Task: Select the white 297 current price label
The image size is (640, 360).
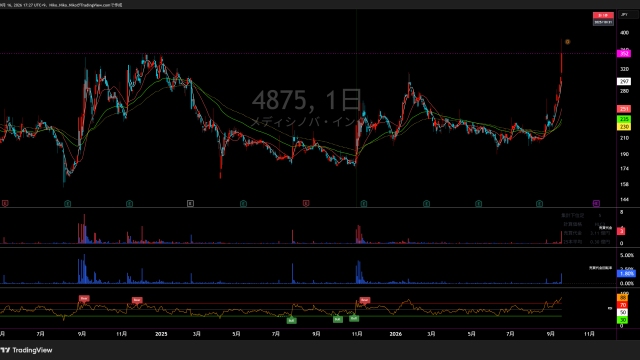Action: pos(624,82)
